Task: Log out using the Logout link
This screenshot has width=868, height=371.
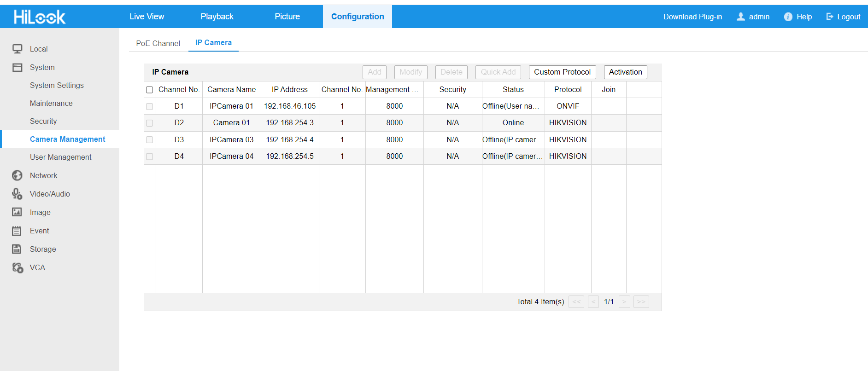Action: coord(843,17)
